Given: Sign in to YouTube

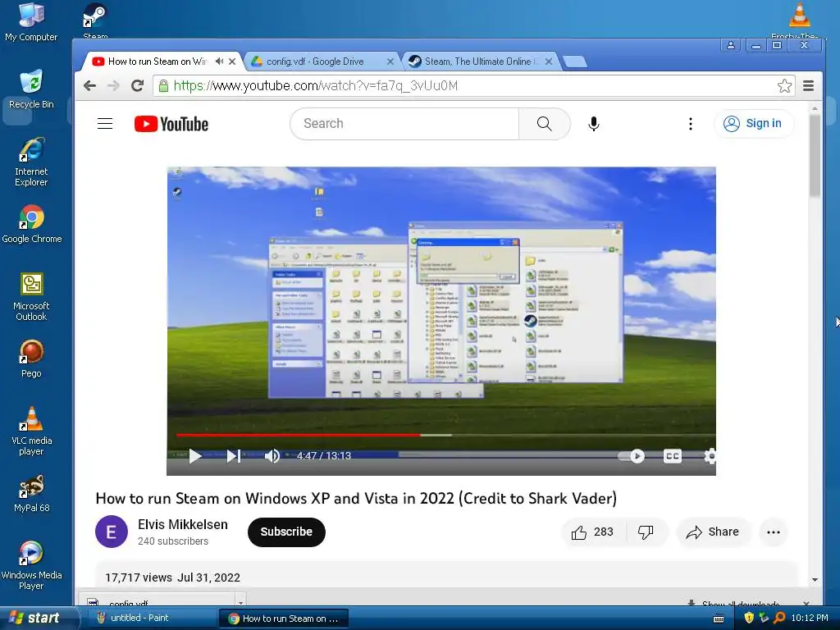Looking at the screenshot, I should click(753, 124).
